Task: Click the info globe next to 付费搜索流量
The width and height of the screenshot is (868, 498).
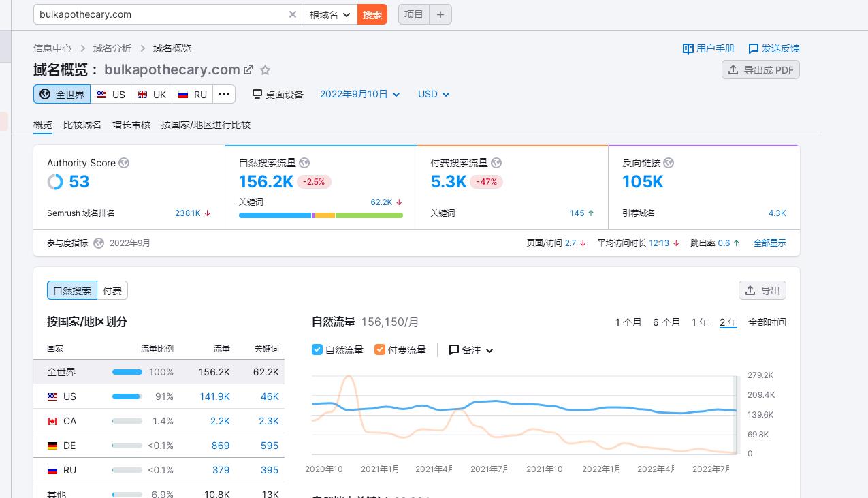Action: click(496, 163)
